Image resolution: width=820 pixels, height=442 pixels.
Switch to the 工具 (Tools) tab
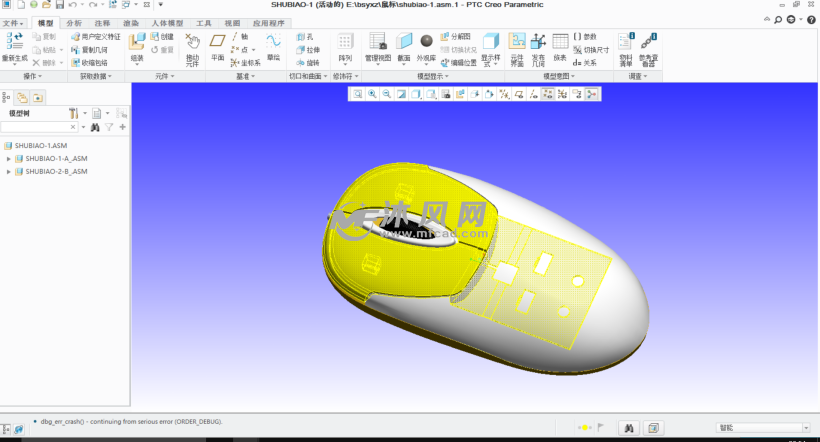coord(204,23)
